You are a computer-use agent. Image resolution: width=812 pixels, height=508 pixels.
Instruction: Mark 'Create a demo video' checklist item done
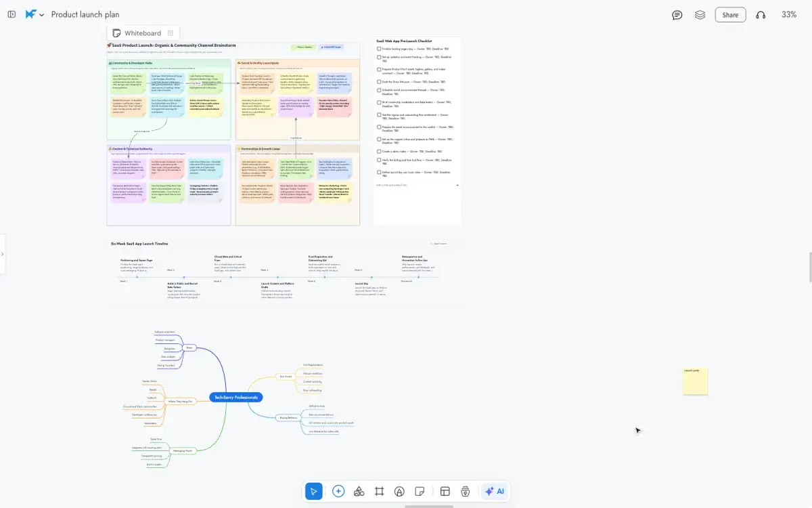[379, 152]
